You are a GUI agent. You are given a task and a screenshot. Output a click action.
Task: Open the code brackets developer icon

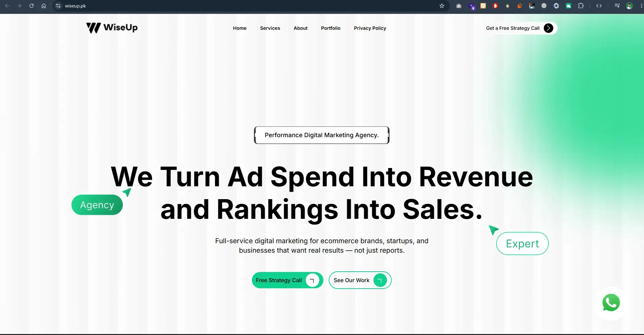point(599,6)
